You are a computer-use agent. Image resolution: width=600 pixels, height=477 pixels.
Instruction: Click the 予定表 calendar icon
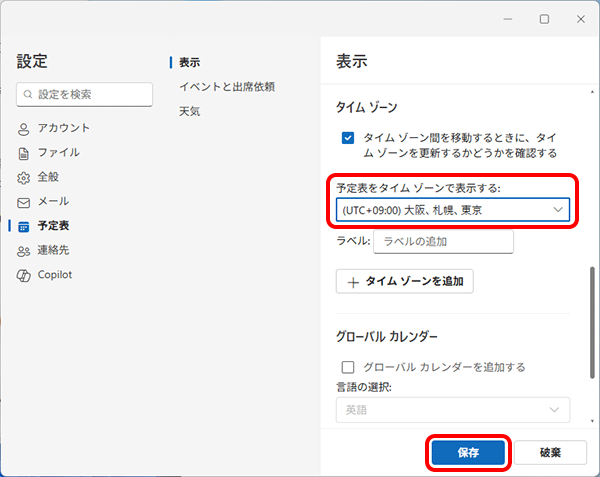(x=24, y=227)
